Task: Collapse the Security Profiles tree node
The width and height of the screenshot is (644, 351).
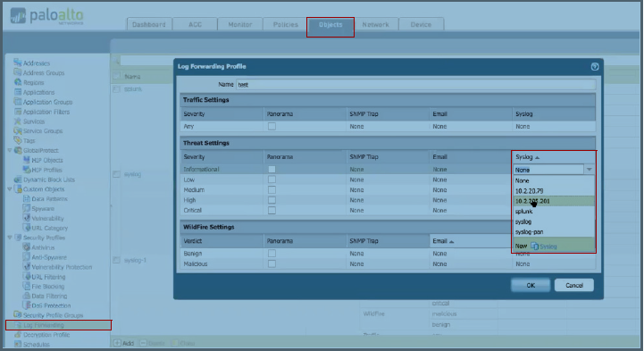Action: (10, 238)
